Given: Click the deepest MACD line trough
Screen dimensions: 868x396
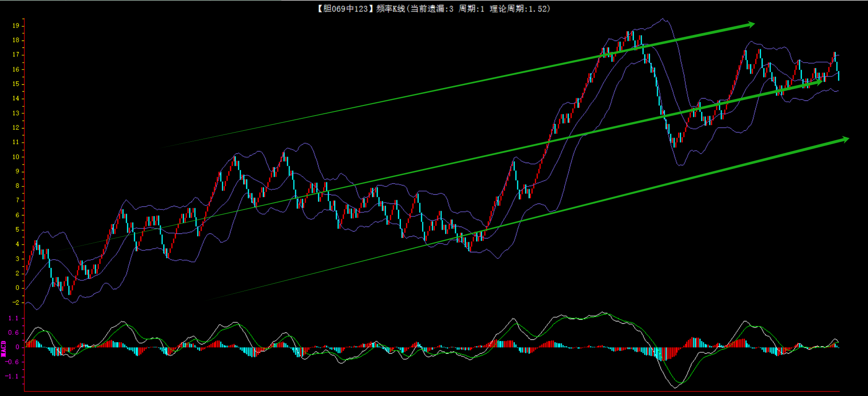Looking at the screenshot, I should tap(675, 387).
